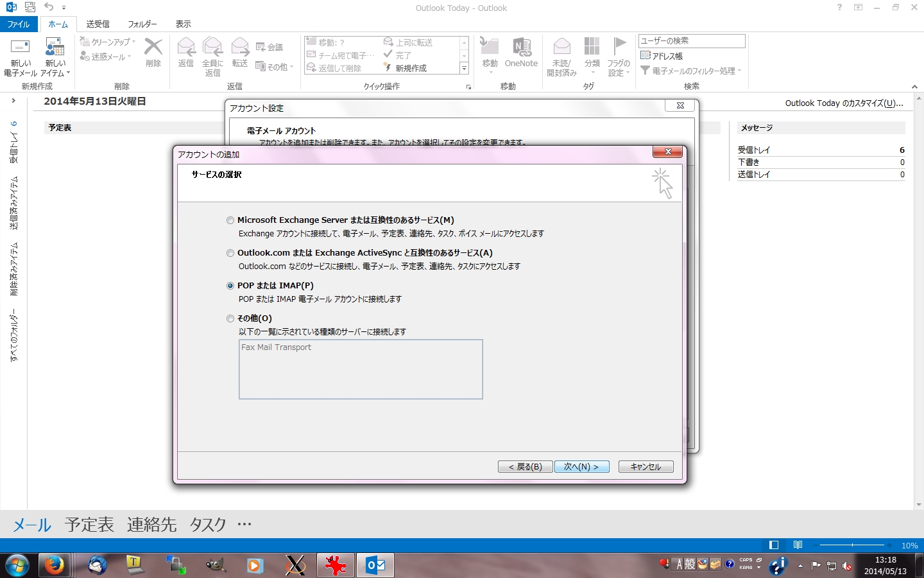This screenshot has width=924, height=578.
Task: Click Firefox icon in taskbar
Action: 54,565
